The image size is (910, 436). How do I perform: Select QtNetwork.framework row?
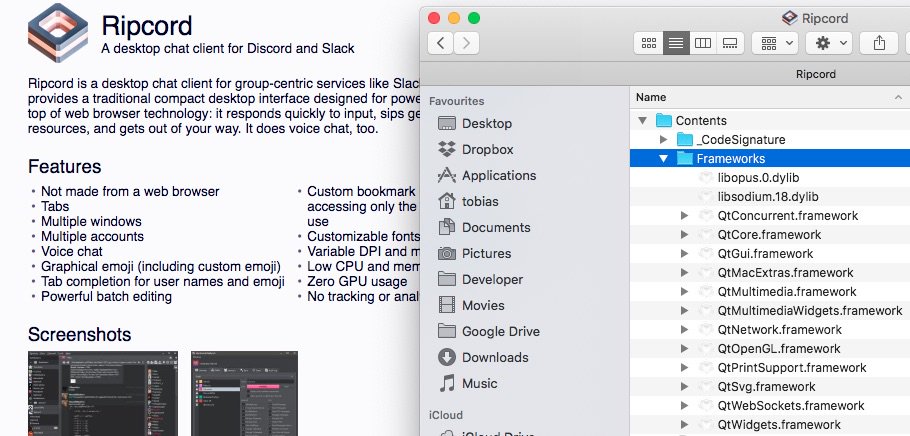[770, 330]
